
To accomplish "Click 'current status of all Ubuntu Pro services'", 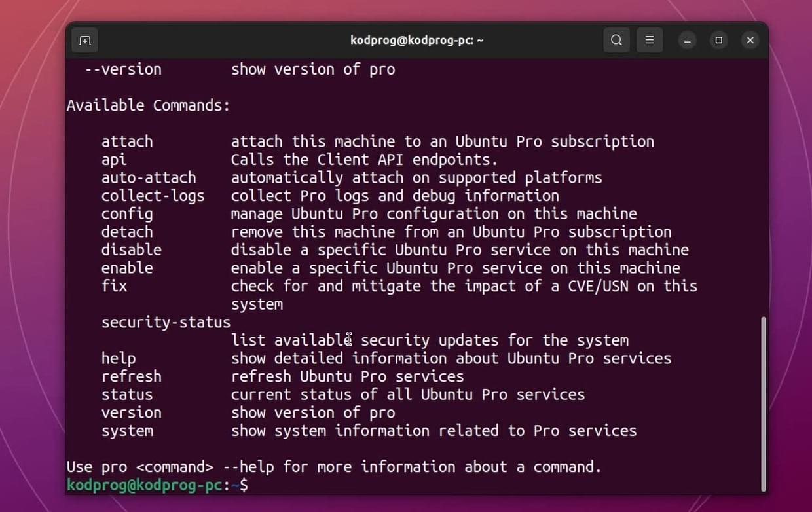I will pyautogui.click(x=408, y=395).
